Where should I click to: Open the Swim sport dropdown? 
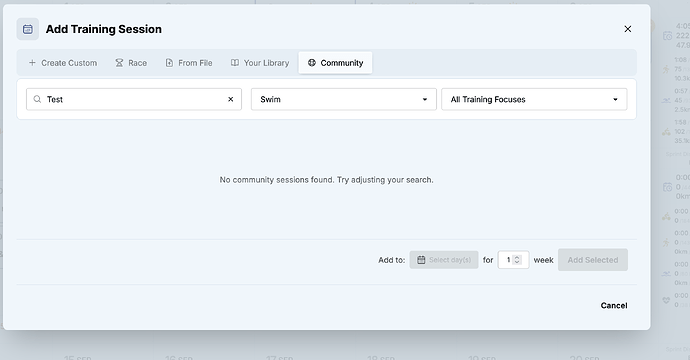pos(344,99)
